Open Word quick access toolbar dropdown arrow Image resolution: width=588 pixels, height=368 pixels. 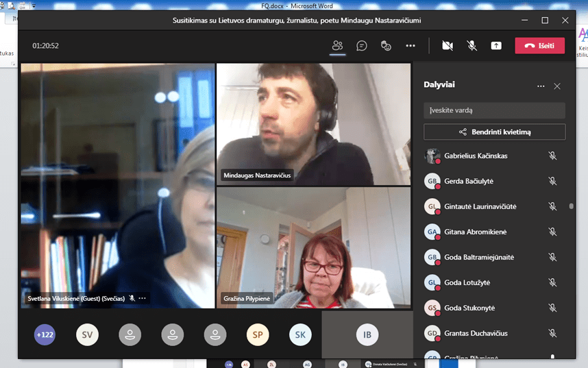point(34,5)
